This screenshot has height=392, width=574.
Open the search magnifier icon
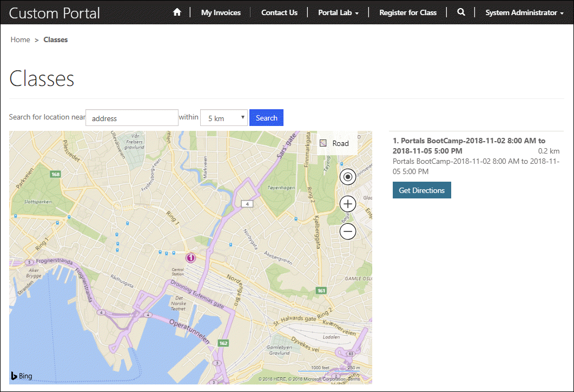click(461, 12)
